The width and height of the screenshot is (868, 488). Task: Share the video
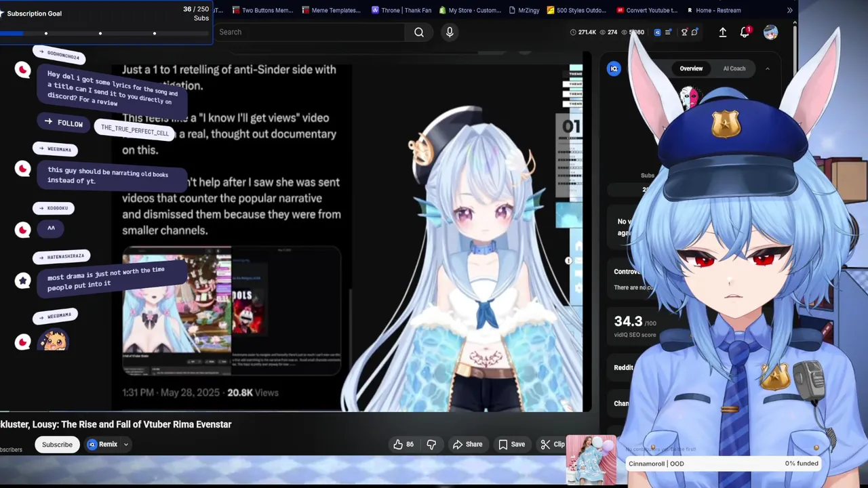[x=468, y=445]
